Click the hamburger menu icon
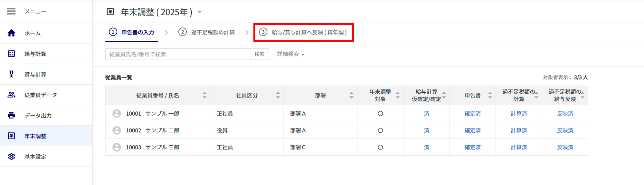Image resolution: width=644 pixels, height=185 pixels. click(x=11, y=12)
